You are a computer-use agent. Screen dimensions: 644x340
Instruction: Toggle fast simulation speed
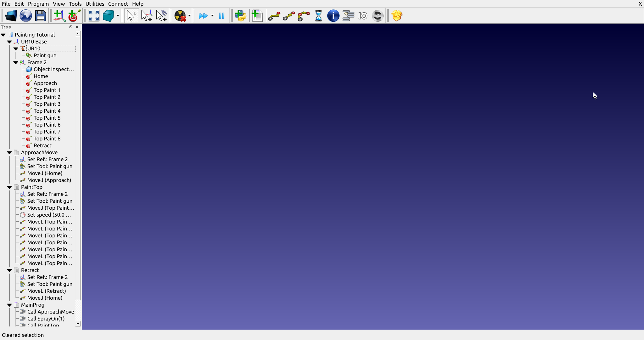203,15
